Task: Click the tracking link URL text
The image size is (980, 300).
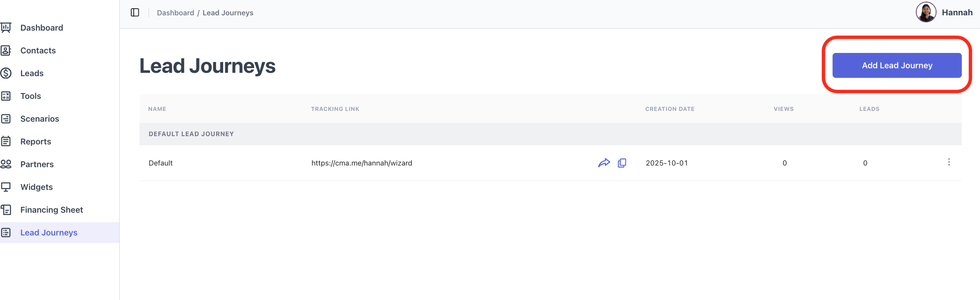Action: (x=361, y=163)
